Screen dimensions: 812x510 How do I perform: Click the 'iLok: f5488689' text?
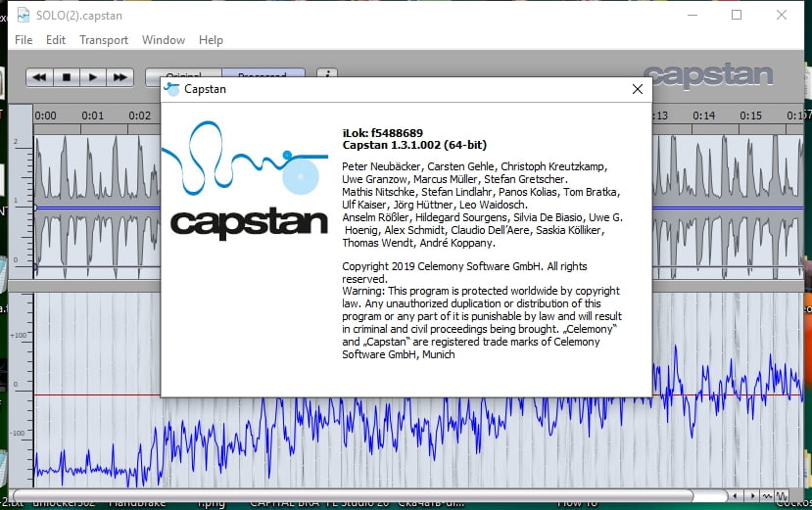[383, 133]
